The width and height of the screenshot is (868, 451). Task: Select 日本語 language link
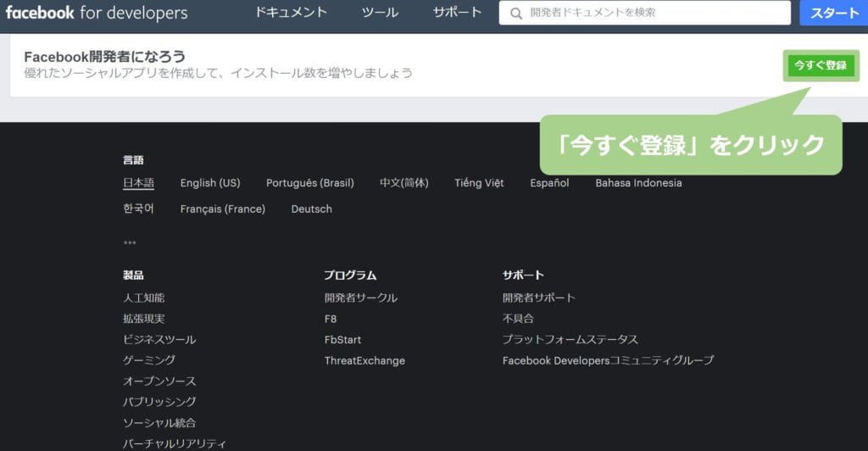tap(138, 182)
